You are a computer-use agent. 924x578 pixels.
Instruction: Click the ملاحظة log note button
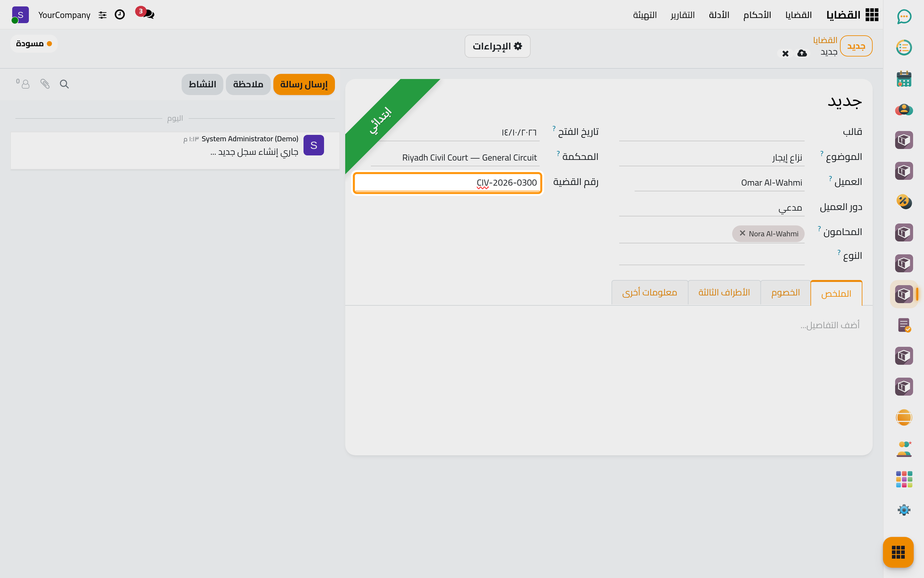click(248, 84)
